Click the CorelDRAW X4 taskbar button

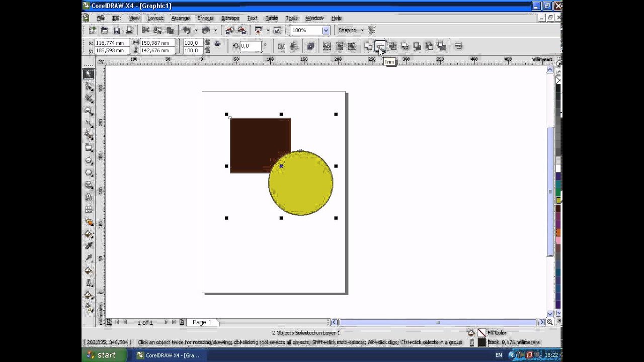(x=171, y=355)
